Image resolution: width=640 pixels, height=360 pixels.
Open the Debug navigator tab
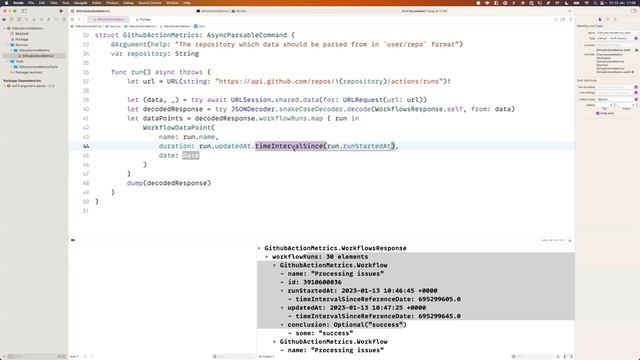pyautogui.click(x=49, y=19)
